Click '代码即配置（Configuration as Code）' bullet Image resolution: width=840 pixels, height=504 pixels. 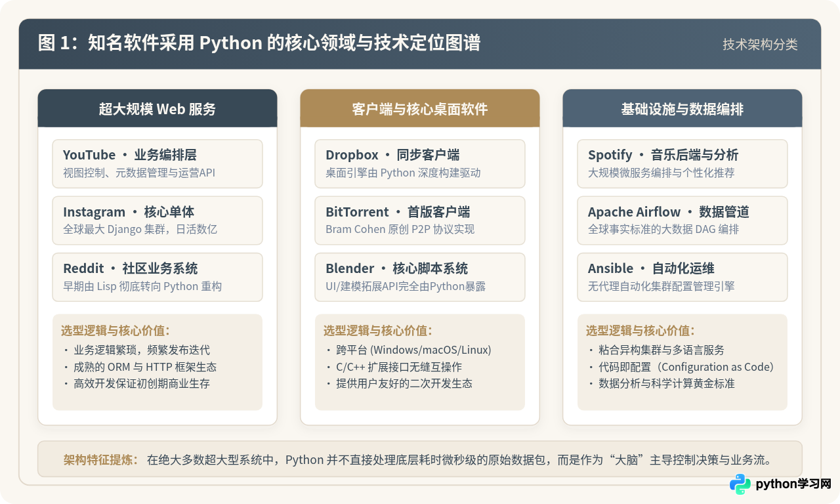point(686,367)
